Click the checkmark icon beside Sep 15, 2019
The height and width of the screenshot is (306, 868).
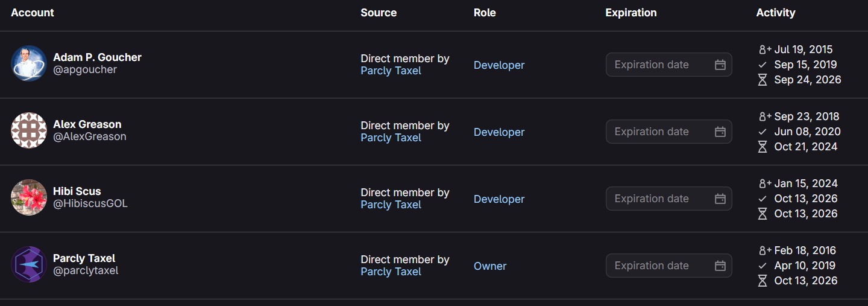click(763, 65)
